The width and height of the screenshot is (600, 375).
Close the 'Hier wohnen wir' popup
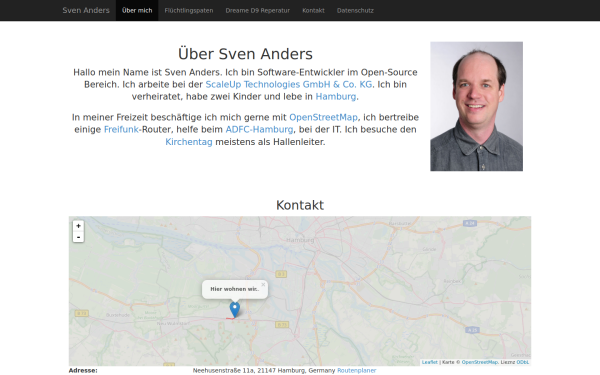click(x=263, y=284)
